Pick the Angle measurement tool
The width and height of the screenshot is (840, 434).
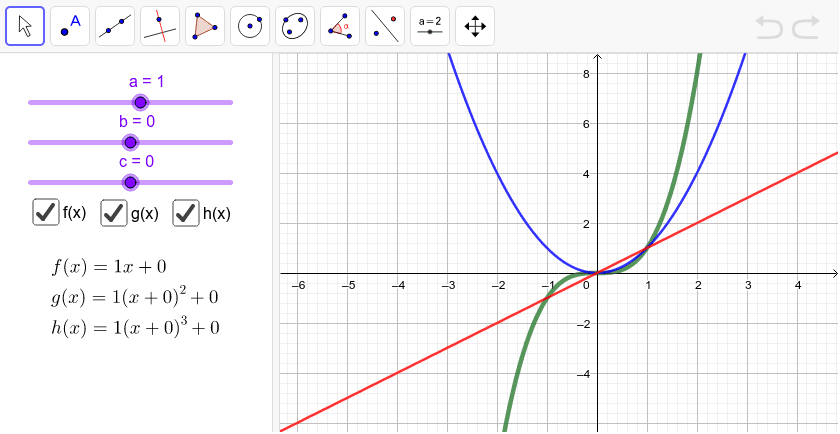coord(340,26)
